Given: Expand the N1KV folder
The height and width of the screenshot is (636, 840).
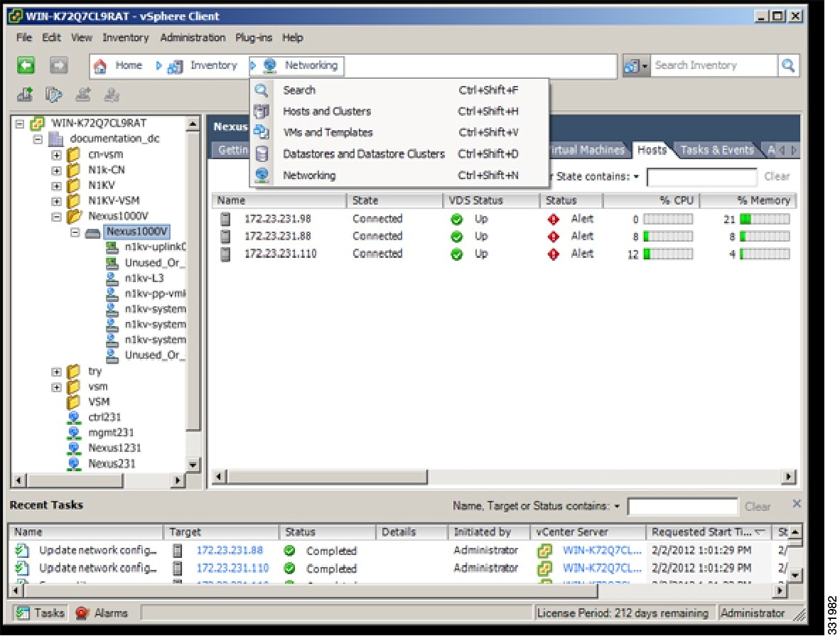Looking at the screenshot, I should tap(56, 186).
